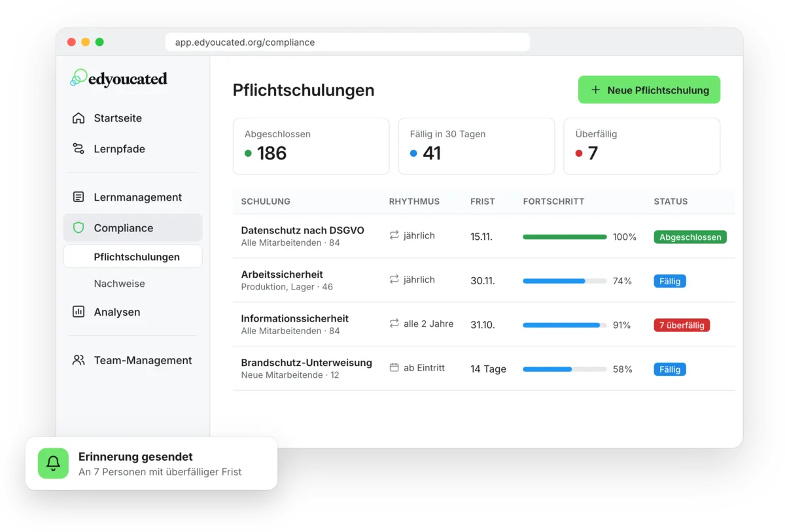Select Compliance in the sidebar

(x=133, y=228)
